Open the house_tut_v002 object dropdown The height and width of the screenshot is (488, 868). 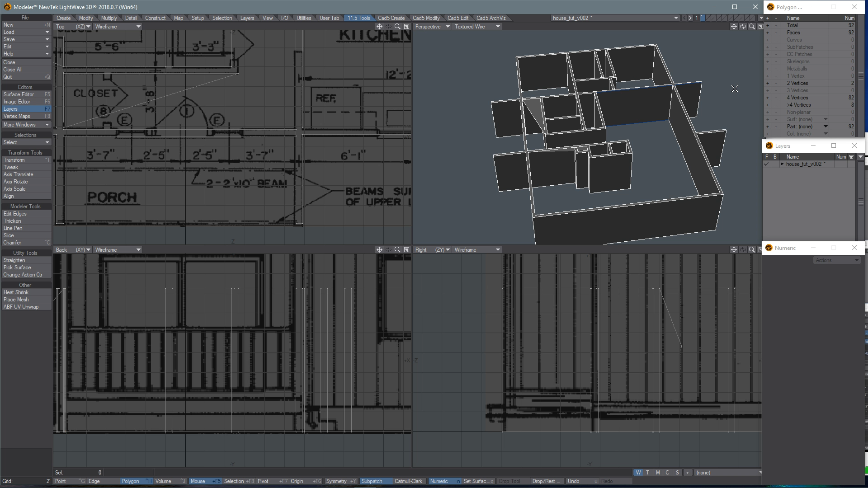pyautogui.click(x=615, y=18)
